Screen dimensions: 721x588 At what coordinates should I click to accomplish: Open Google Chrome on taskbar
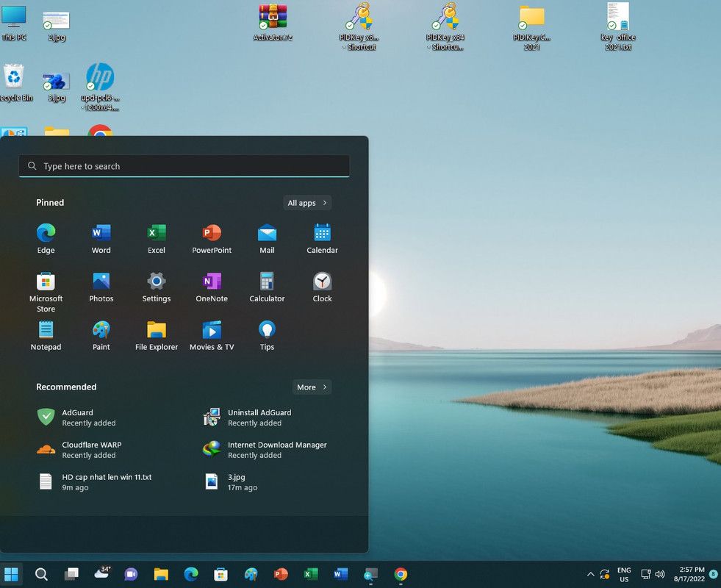click(401, 574)
